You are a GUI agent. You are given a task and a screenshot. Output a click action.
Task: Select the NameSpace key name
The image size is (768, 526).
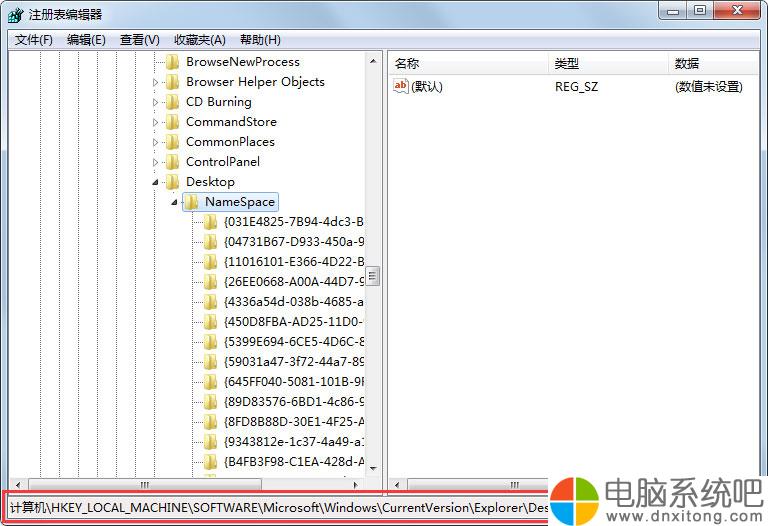pyautogui.click(x=240, y=202)
